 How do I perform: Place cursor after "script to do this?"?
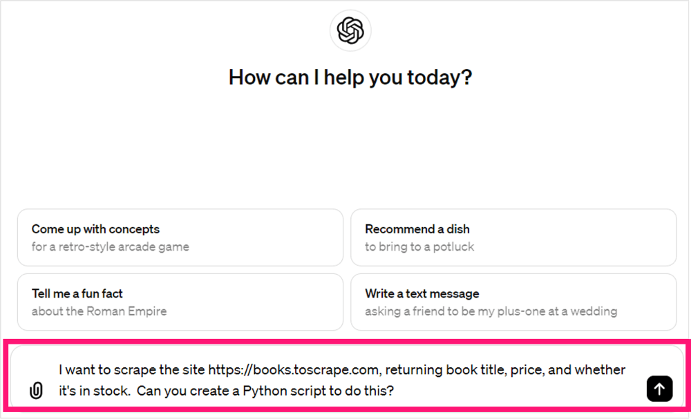pos(396,390)
